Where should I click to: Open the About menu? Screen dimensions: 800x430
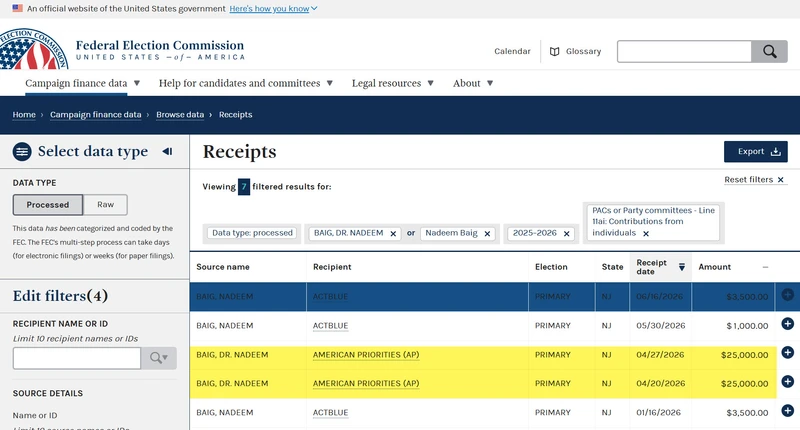point(473,83)
